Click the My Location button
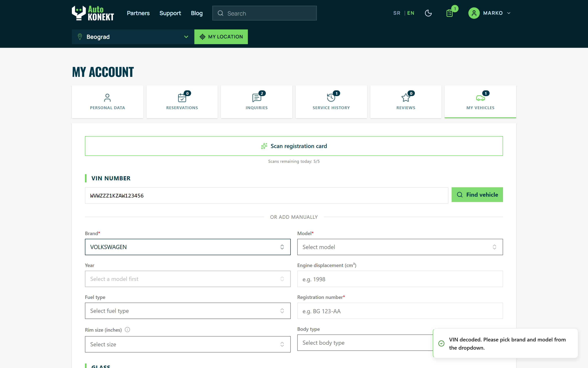Image resolution: width=588 pixels, height=368 pixels. 221,37
